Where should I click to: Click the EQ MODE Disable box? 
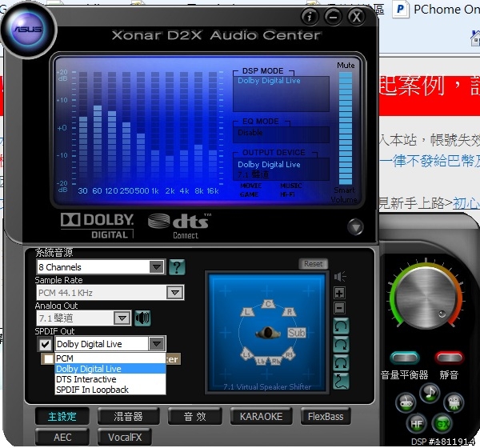pyautogui.click(x=281, y=134)
